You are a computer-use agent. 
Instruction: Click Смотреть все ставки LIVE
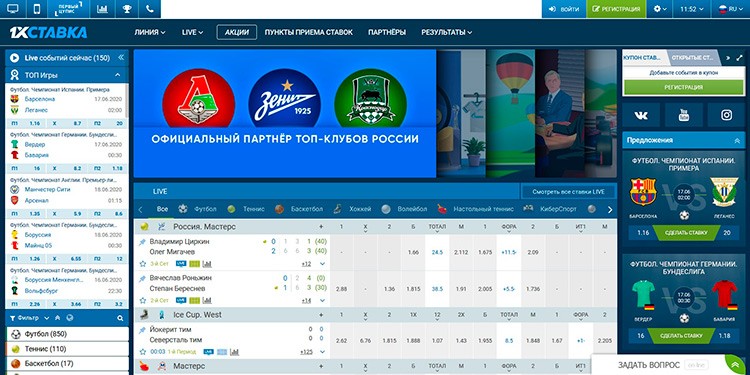coord(569,191)
